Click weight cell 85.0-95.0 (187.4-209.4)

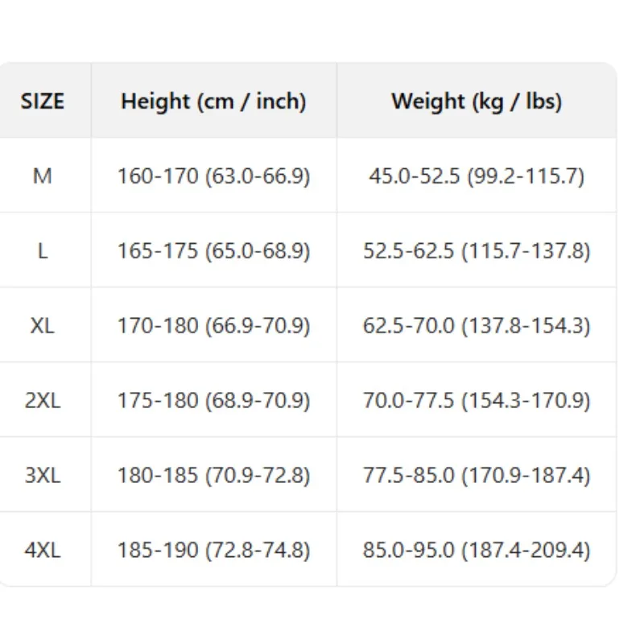[x=477, y=550]
